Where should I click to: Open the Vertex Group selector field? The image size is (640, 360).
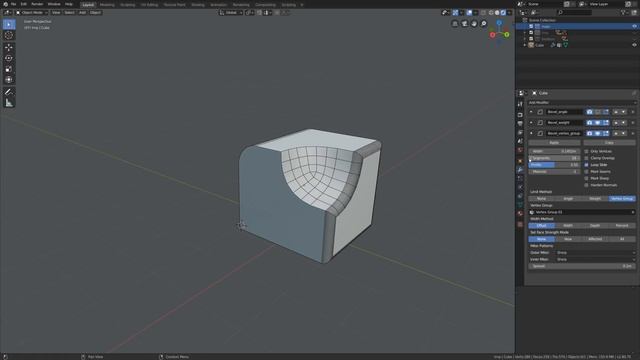pyautogui.click(x=582, y=212)
